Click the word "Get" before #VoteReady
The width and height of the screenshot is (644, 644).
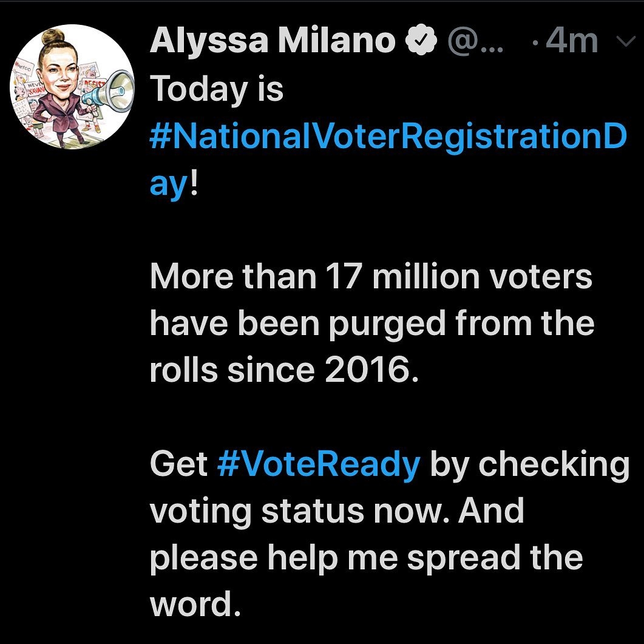[178, 464]
